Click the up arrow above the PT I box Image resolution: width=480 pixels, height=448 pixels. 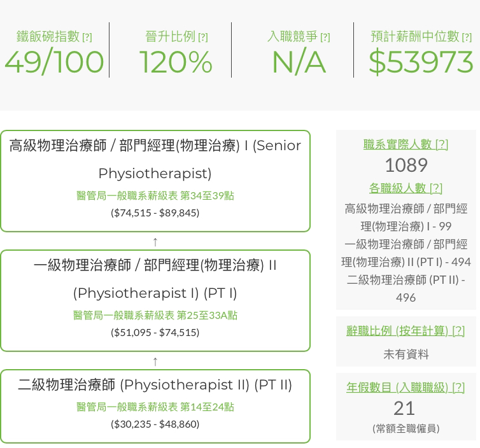pyautogui.click(x=155, y=241)
